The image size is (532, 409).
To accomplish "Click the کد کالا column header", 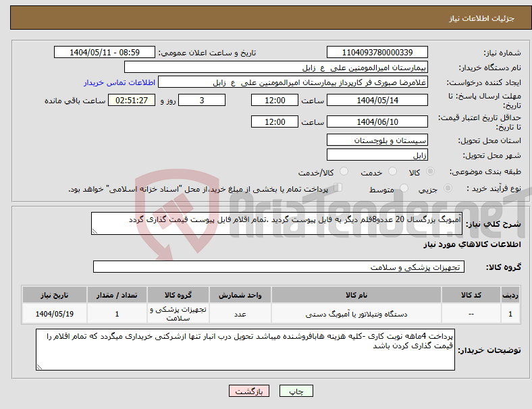I will click(471, 295).
